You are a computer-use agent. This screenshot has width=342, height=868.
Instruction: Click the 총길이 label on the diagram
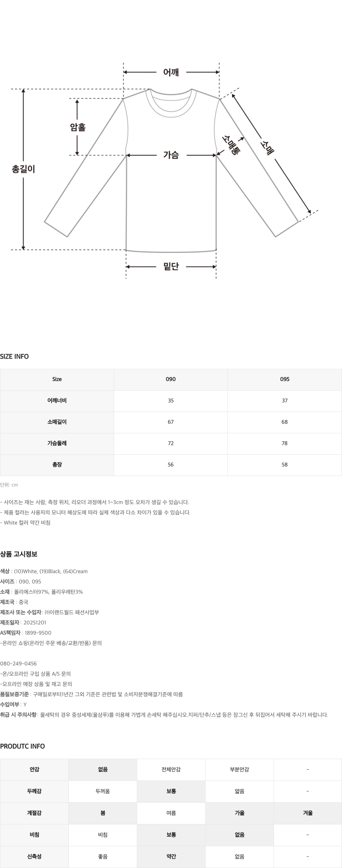(24, 169)
